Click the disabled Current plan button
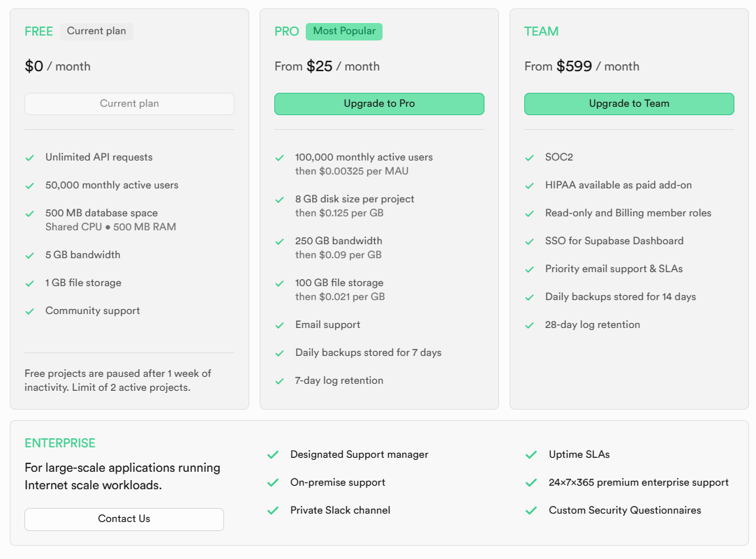The image size is (756, 559). click(129, 104)
